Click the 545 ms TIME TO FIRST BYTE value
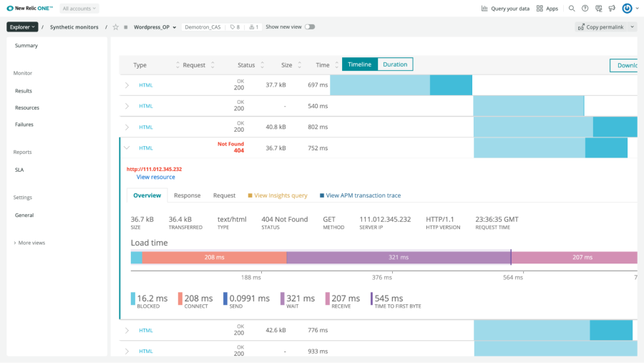The width and height of the screenshot is (644, 363). pyautogui.click(x=389, y=299)
